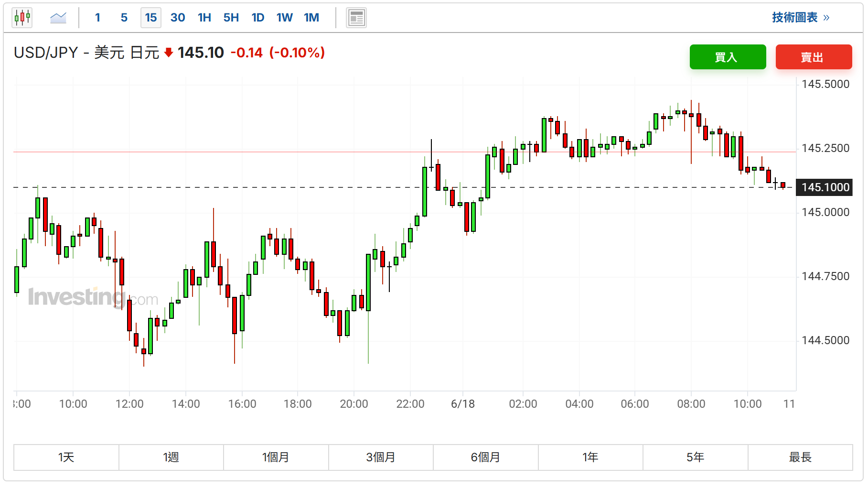Select the 1M interval
868x489 pixels.
[x=311, y=18]
